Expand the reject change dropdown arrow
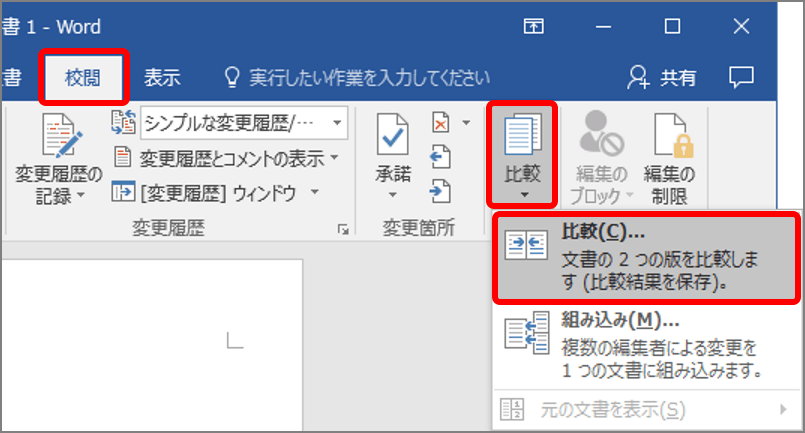Image resolution: width=805 pixels, height=433 pixels. point(466,123)
